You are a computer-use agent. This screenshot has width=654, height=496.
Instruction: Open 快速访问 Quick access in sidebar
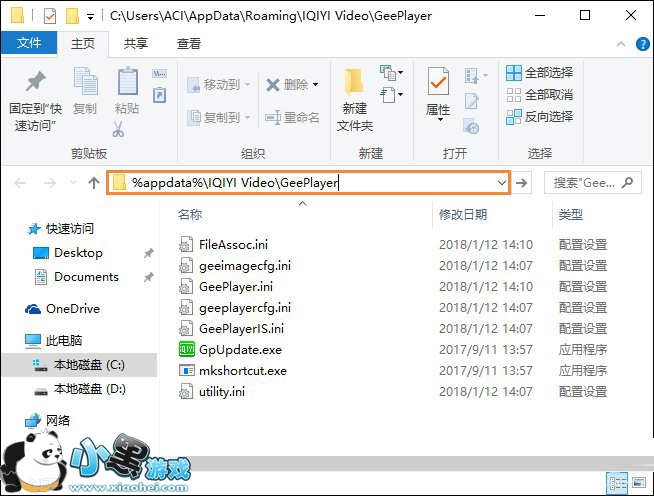coord(61,229)
